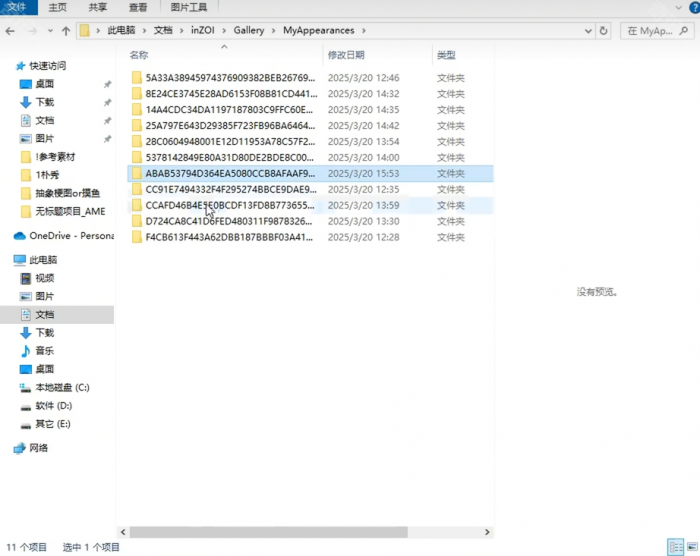The height and width of the screenshot is (556, 700).
Task: Click the up one level arrow
Action: click(66, 31)
